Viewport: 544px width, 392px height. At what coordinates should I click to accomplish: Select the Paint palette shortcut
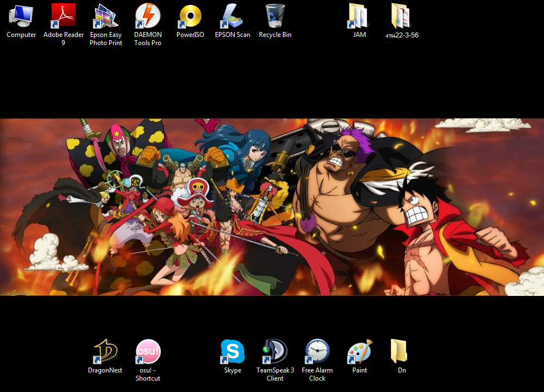coord(359,351)
